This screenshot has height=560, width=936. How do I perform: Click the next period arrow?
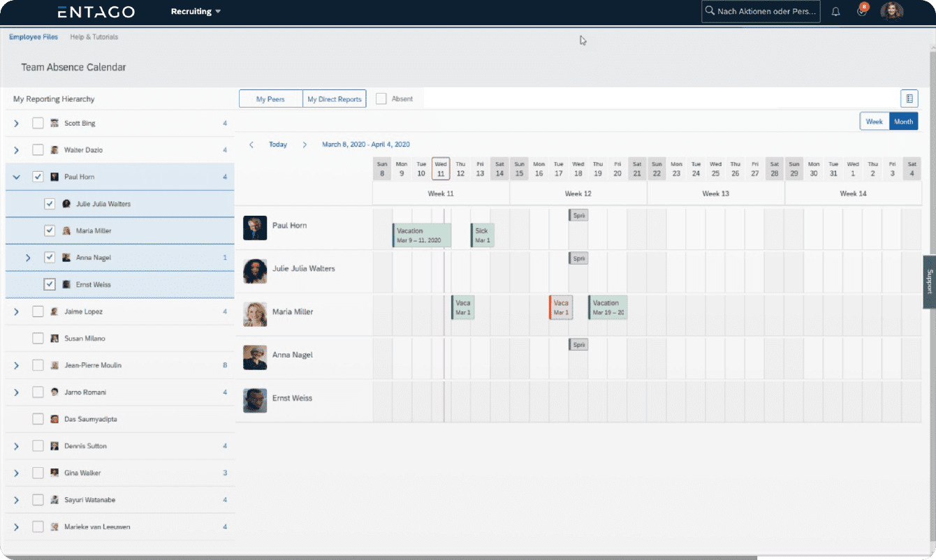305,145
